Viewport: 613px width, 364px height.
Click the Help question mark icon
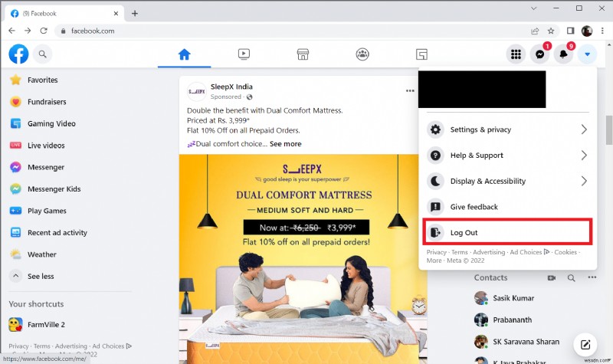(x=435, y=156)
